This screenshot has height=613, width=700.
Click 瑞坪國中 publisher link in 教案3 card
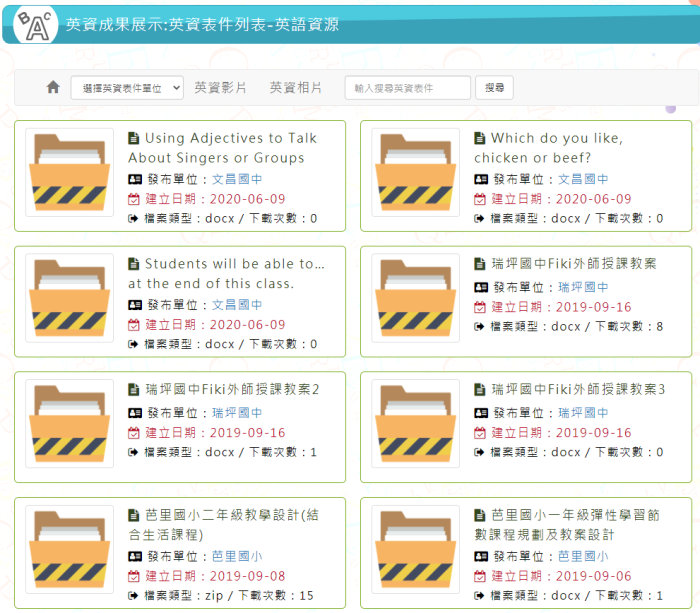583,413
